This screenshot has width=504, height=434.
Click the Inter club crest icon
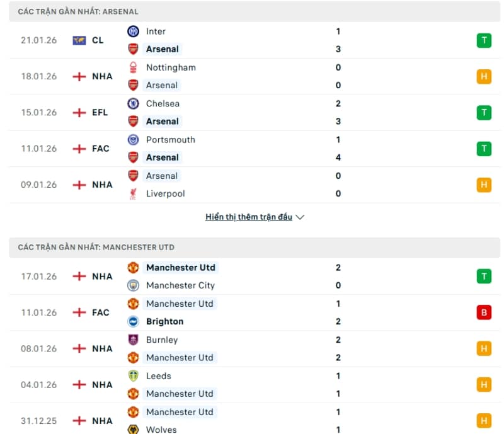pos(133,31)
